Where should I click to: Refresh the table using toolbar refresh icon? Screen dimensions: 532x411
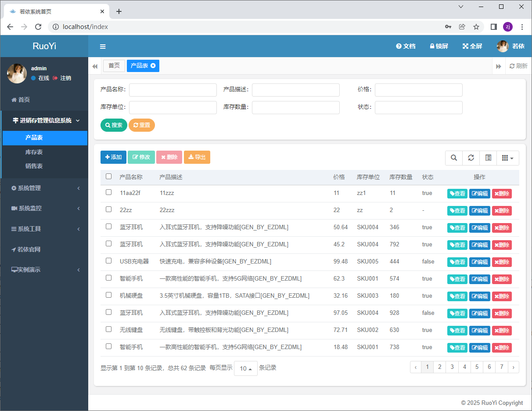tap(471, 158)
